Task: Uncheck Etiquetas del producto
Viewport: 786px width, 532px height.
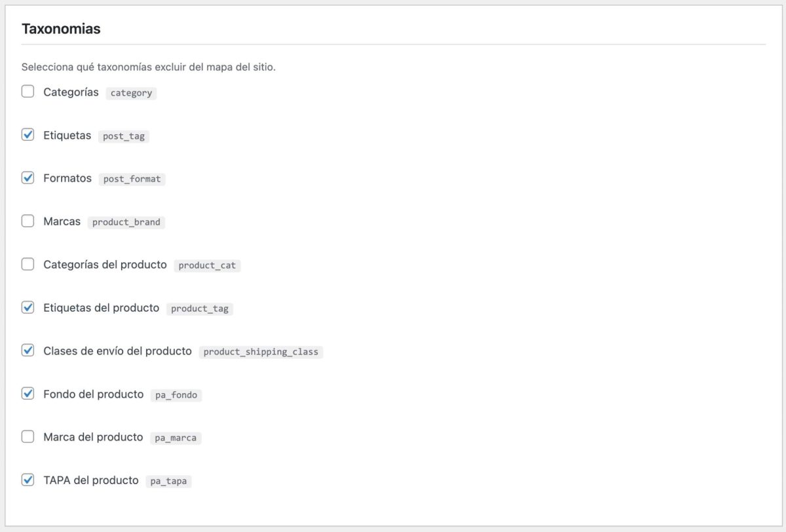Action: [x=28, y=307]
